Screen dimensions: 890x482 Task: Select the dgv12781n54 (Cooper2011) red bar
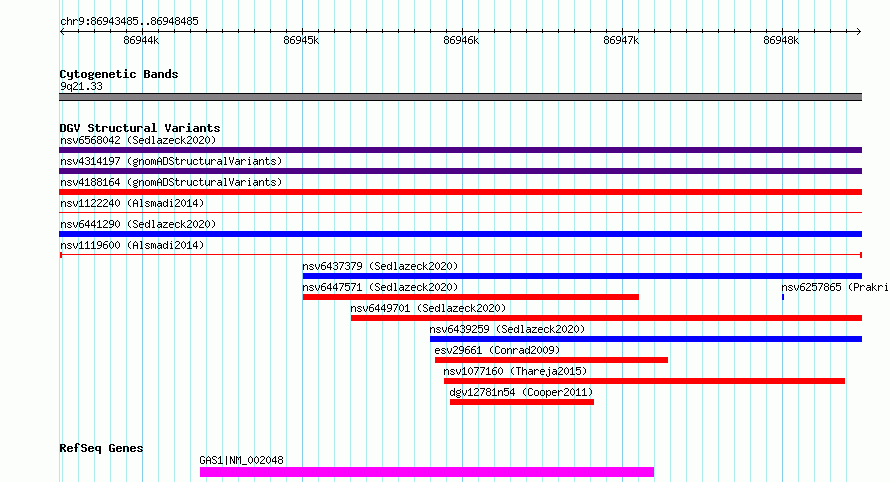click(522, 402)
